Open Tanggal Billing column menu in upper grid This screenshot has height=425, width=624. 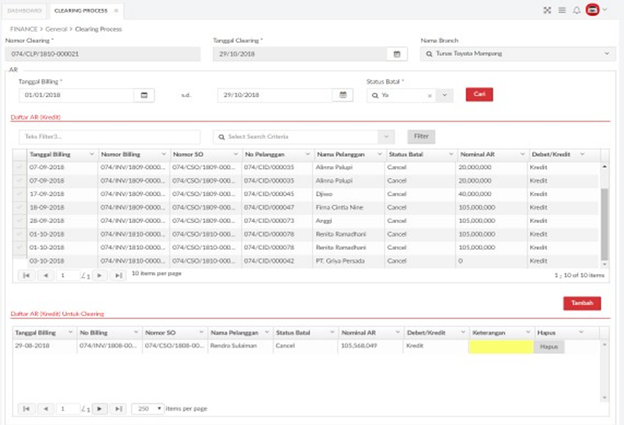click(x=92, y=154)
